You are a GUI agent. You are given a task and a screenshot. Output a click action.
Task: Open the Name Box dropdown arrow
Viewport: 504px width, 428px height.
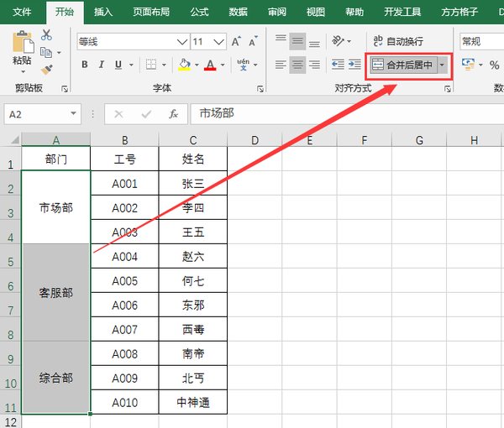coord(73,113)
